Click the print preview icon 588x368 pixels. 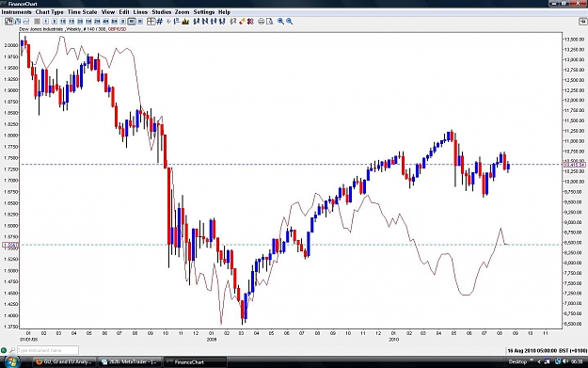pos(269,22)
